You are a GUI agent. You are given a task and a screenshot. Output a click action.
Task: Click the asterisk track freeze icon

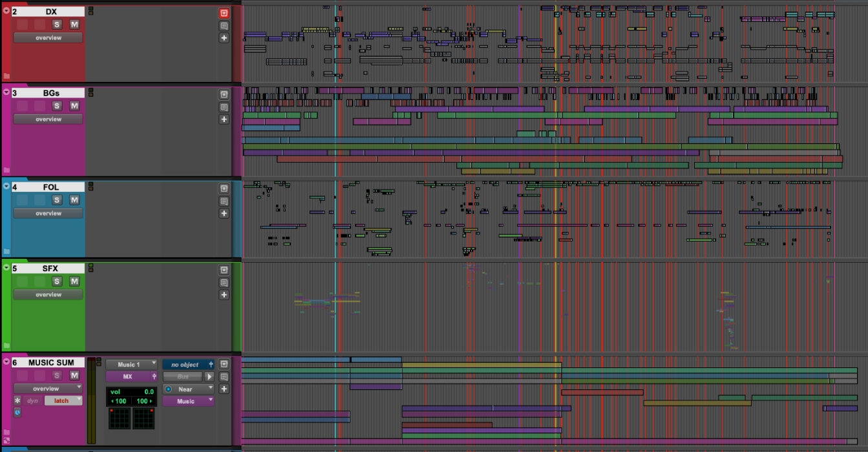coord(17,400)
